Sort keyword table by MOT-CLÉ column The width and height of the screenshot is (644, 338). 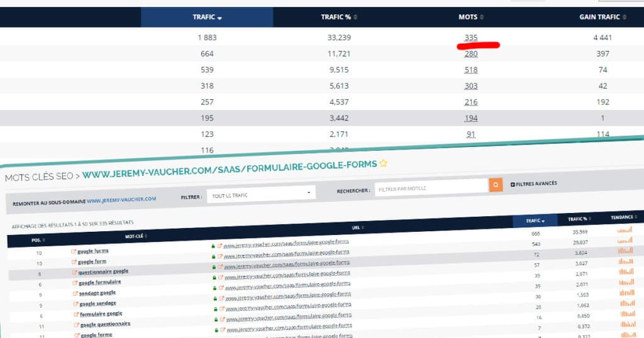click(136, 236)
